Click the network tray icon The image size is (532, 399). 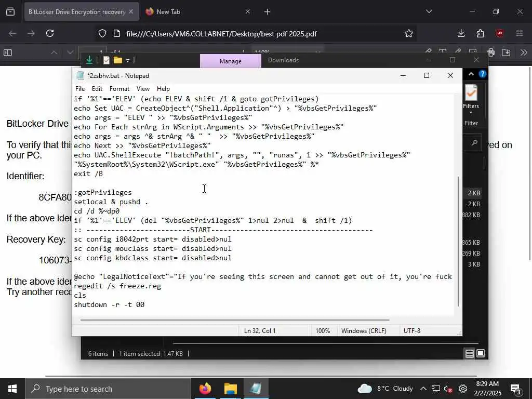[436, 389]
